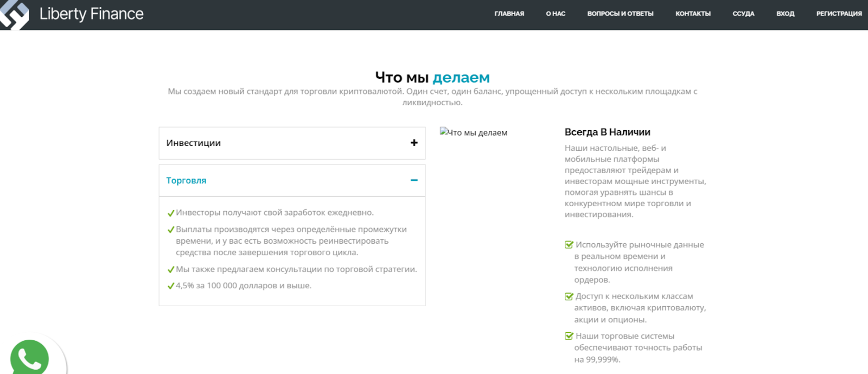Screen dimensions: 868x374
Task: Click the heading 'Что мы делаем'
Action: (x=432, y=77)
